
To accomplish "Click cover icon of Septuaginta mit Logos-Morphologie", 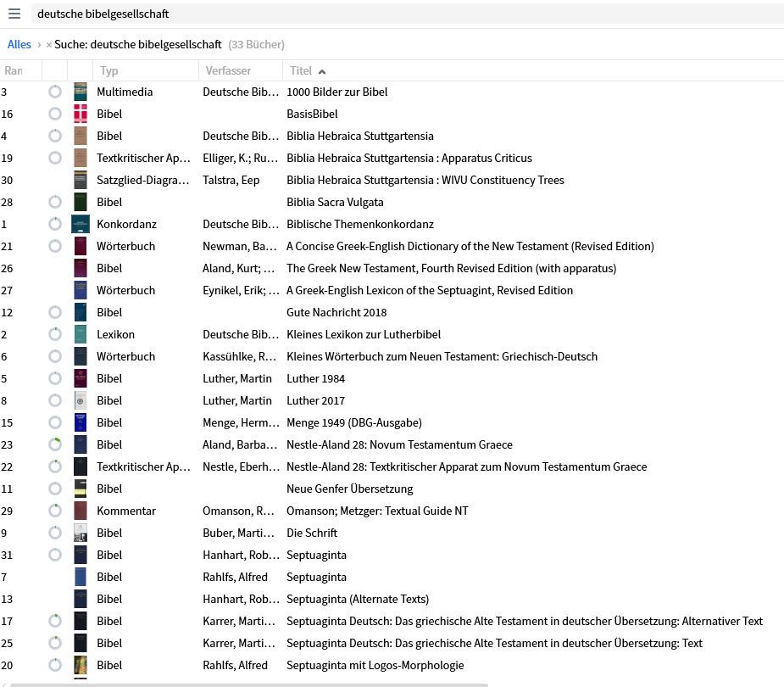I will click(x=80, y=664).
